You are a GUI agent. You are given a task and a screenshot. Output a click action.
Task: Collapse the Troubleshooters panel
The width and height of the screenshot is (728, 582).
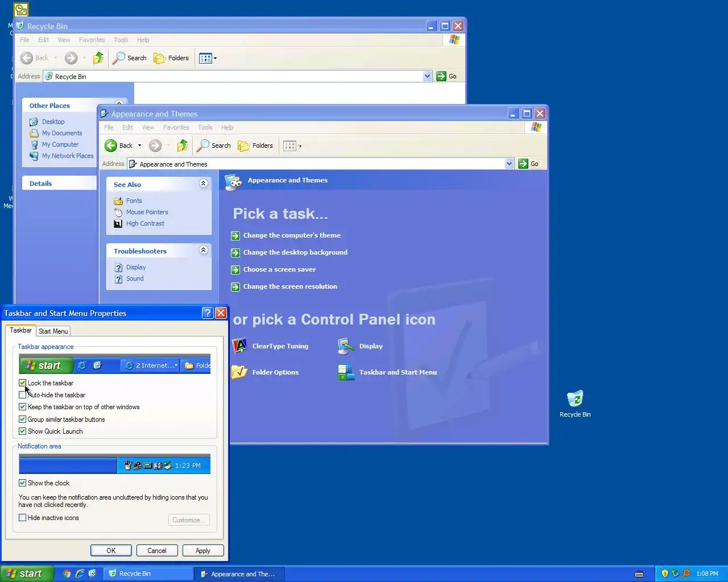click(x=203, y=250)
